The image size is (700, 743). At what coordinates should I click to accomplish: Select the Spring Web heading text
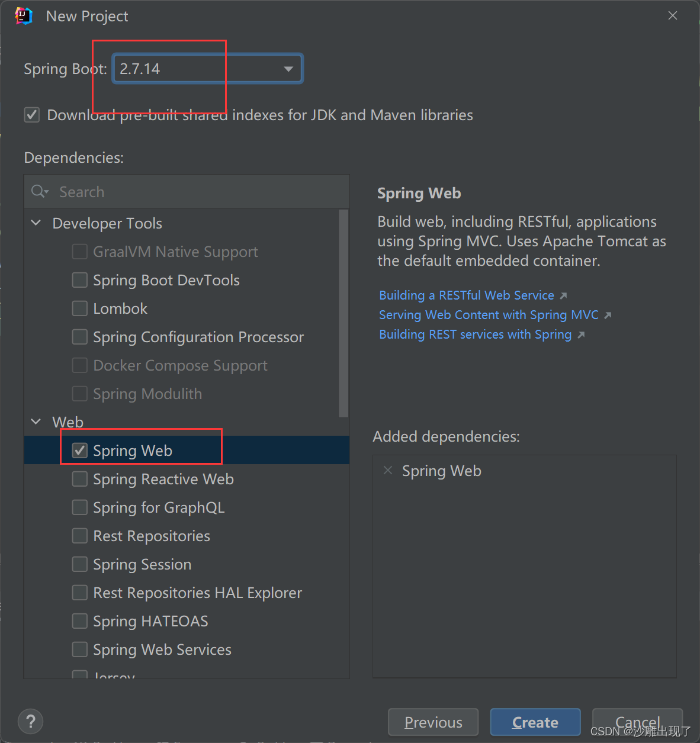pos(419,194)
